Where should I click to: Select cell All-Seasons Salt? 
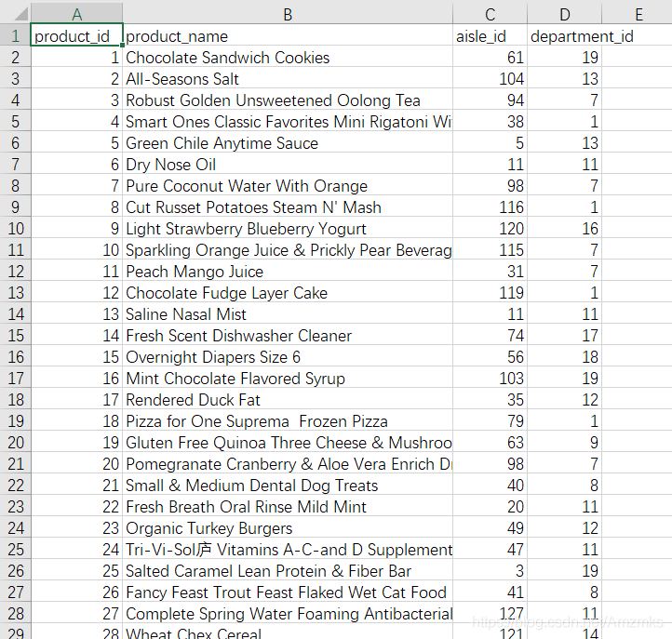tap(288, 78)
